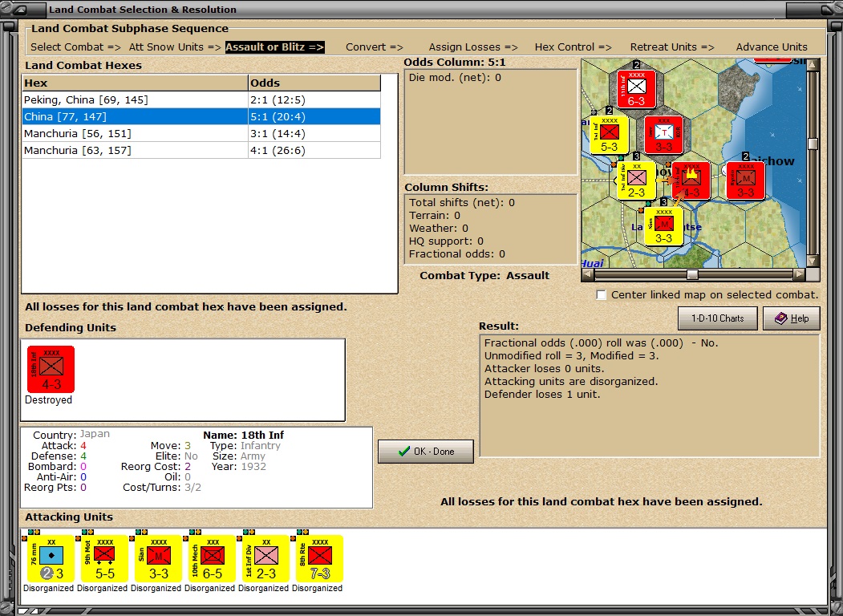Click the Advance Units subphase step

tap(772, 47)
